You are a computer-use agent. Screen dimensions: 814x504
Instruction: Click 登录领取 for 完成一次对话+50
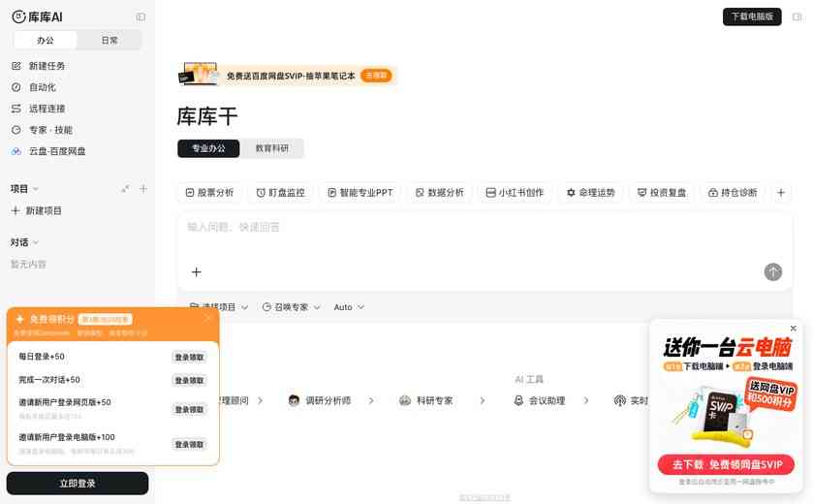(x=190, y=381)
